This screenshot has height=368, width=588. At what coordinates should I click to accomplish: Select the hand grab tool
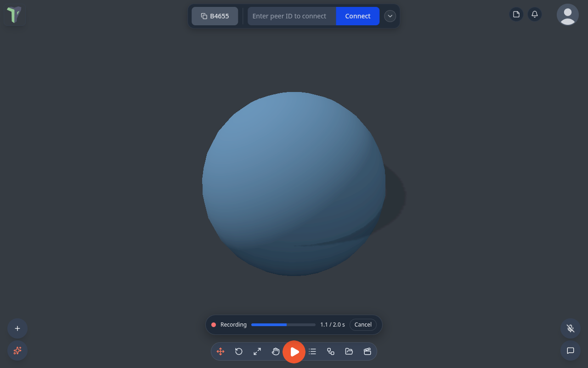coord(276,351)
